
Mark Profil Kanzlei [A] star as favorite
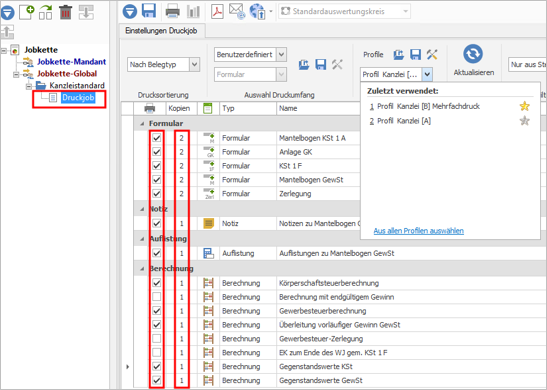524,121
